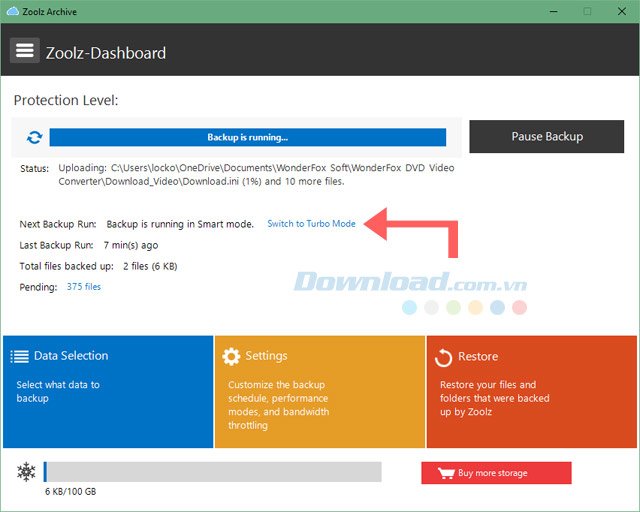Open the hamburger menu
The width and height of the screenshot is (640, 512).
(x=25, y=51)
